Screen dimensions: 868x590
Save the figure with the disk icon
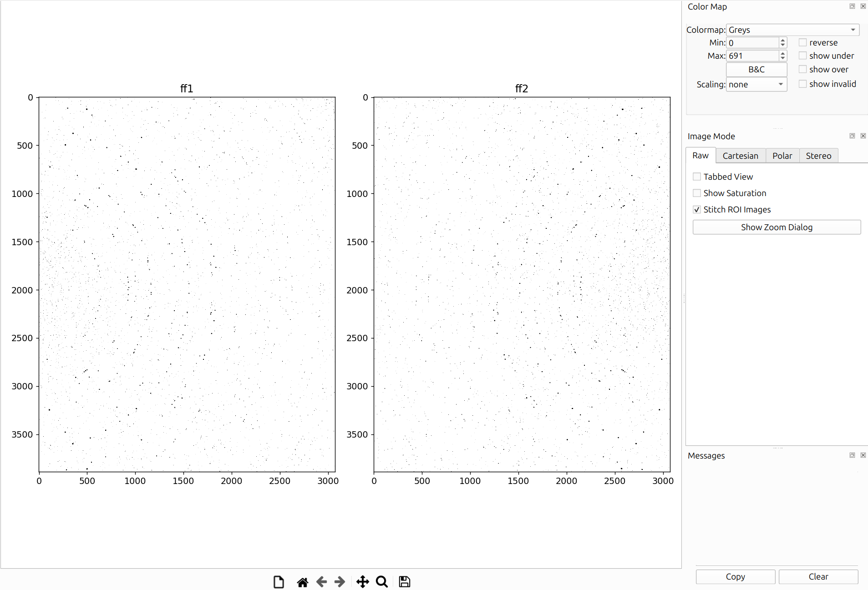(405, 582)
